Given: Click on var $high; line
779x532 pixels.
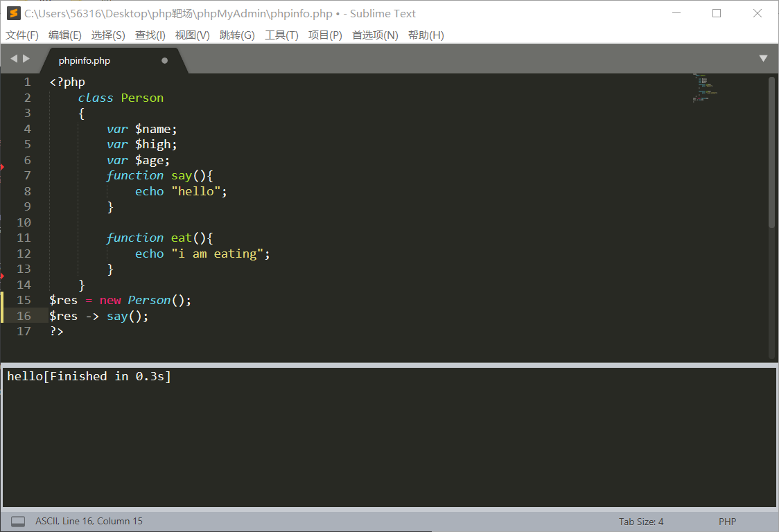Looking at the screenshot, I should coord(141,145).
